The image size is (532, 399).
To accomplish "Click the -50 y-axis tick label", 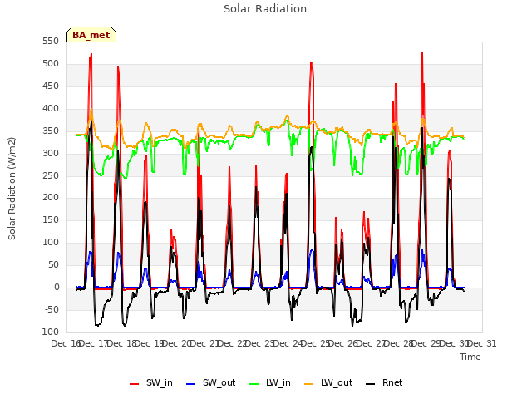I will point(51,309).
